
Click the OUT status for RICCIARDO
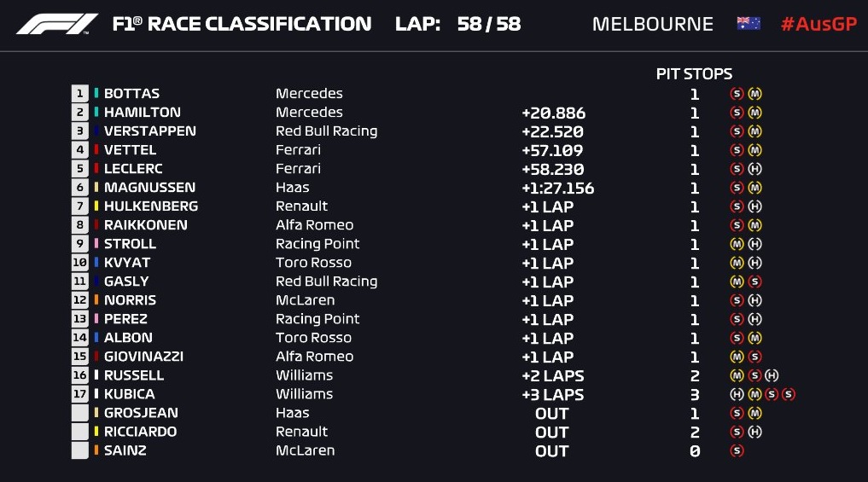(551, 432)
